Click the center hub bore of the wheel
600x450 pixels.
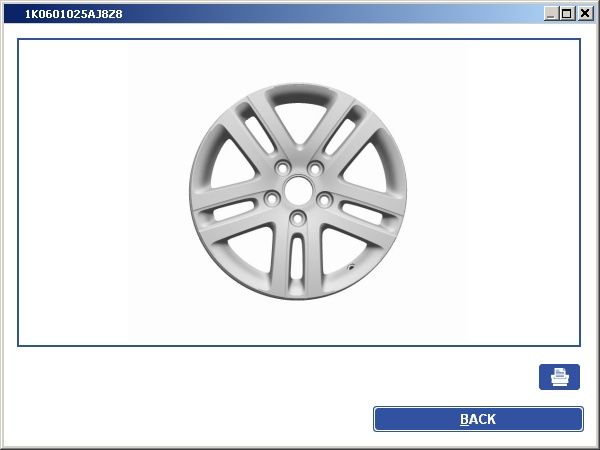tap(297, 188)
